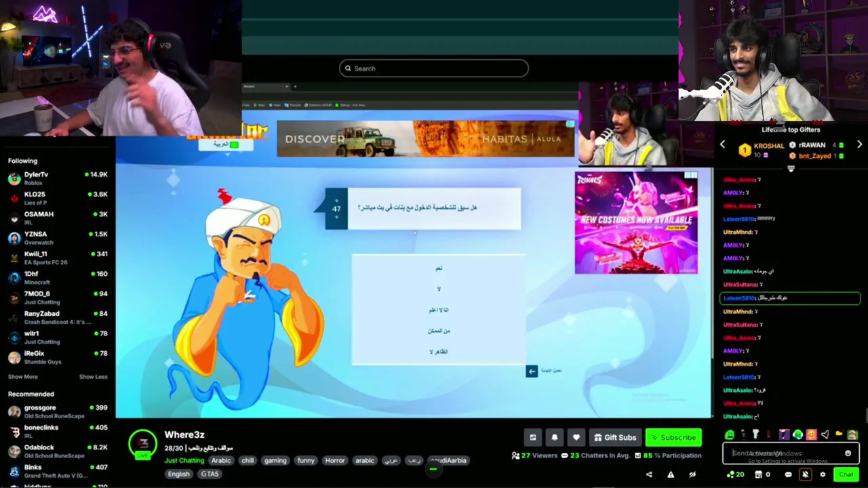Collapse the top gifters panel handle

(791, 168)
